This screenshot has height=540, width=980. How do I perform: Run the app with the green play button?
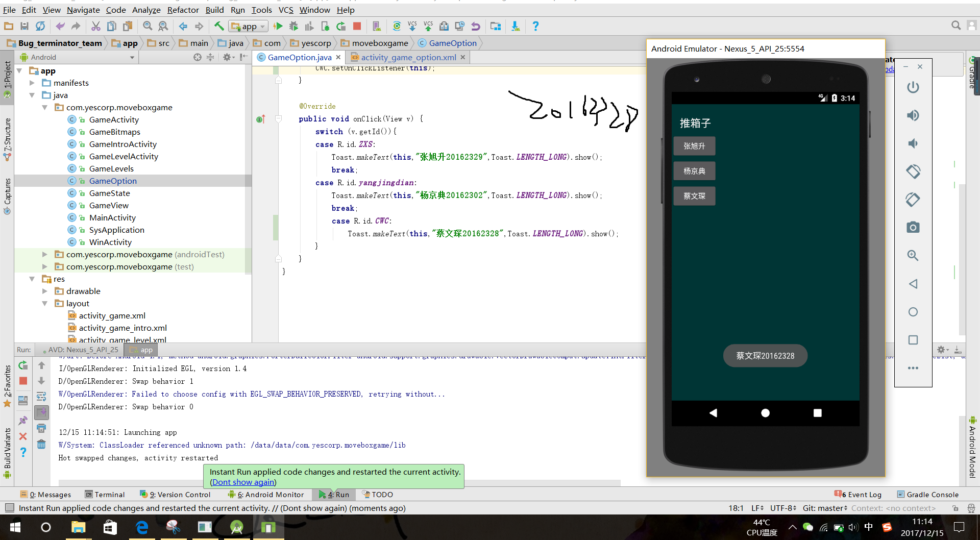pyautogui.click(x=278, y=26)
